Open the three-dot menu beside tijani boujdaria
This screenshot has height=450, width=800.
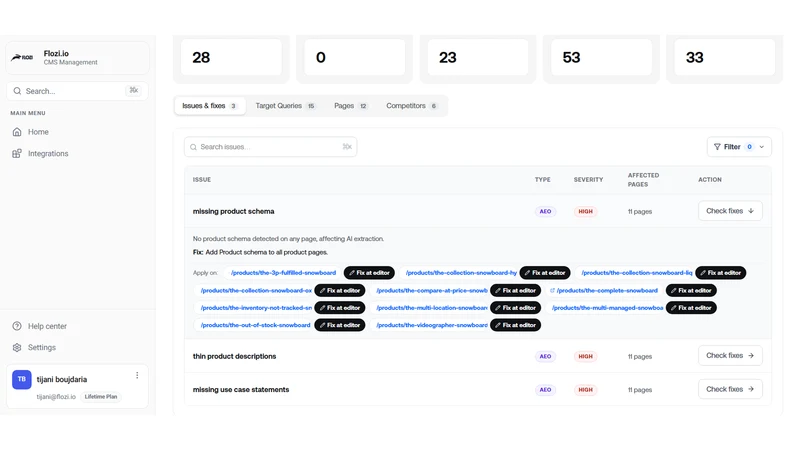(x=137, y=376)
